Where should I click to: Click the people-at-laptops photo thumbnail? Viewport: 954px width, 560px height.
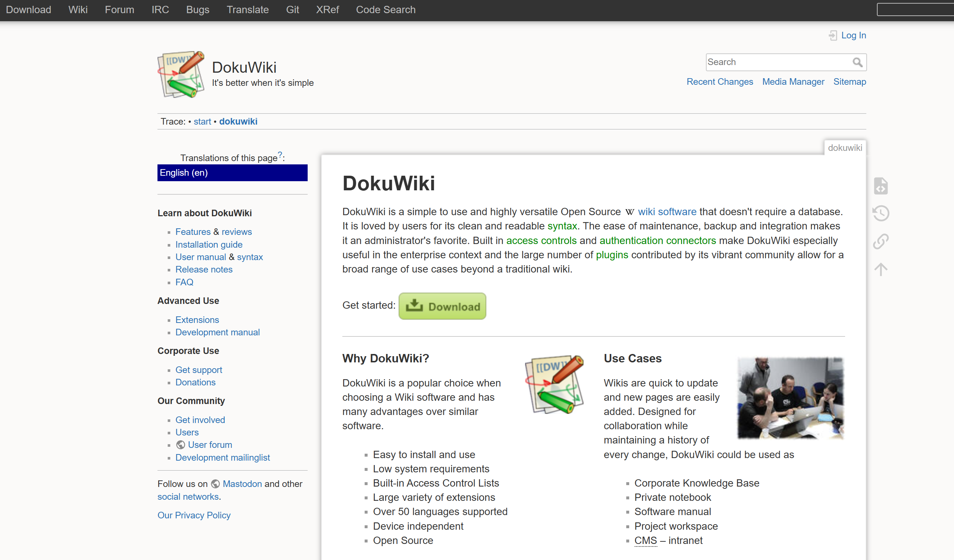tap(790, 398)
